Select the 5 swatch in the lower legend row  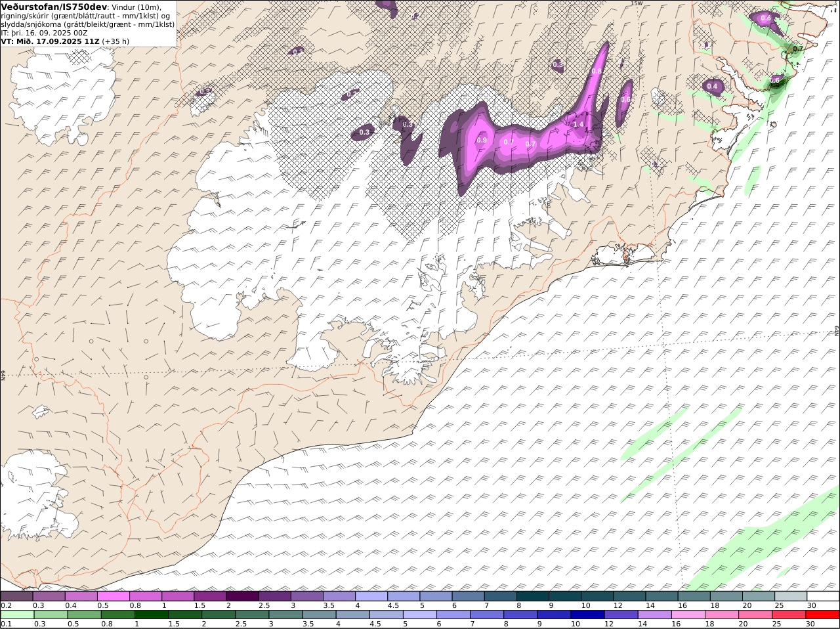tap(420, 615)
